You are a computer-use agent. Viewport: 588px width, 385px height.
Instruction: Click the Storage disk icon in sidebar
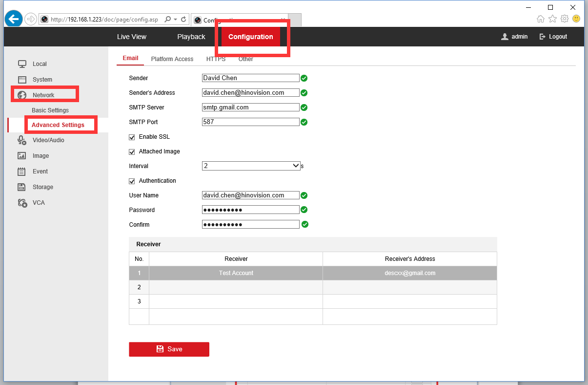coord(22,187)
